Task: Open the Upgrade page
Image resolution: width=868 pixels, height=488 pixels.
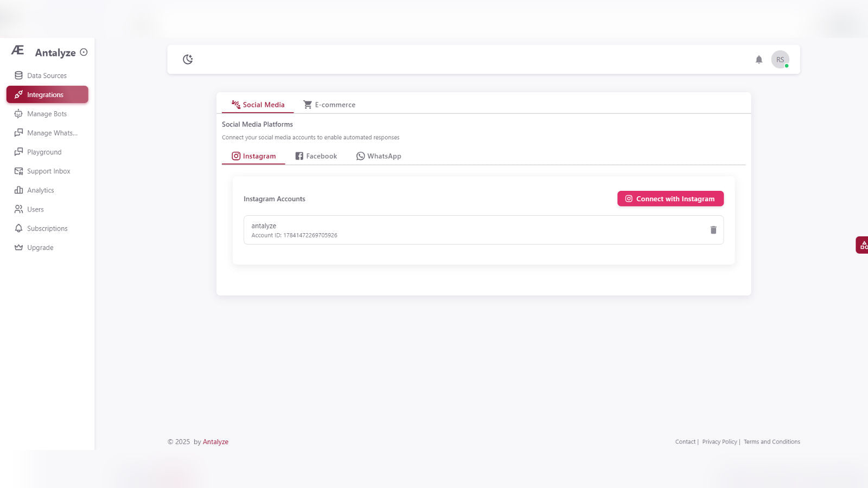Action: [x=47, y=248]
